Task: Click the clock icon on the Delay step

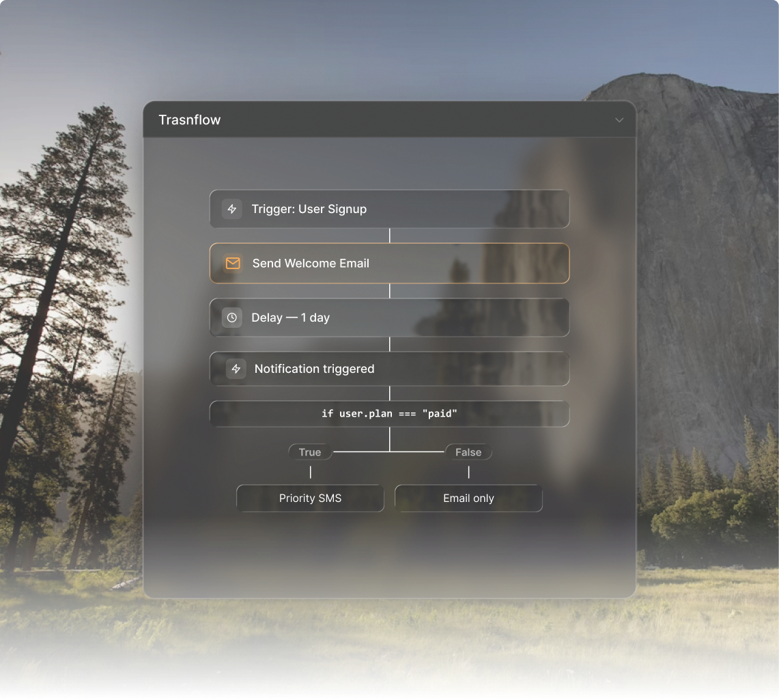Action: [x=232, y=318]
